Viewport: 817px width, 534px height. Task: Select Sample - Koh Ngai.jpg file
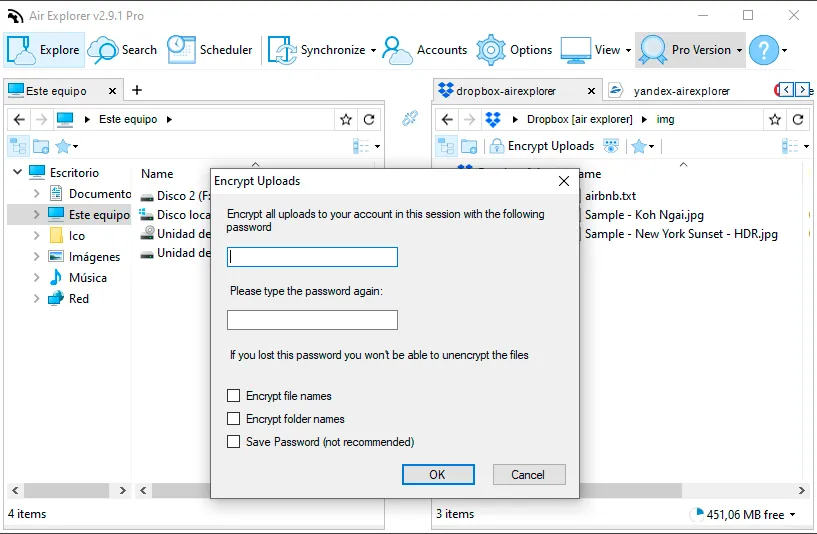click(x=644, y=215)
